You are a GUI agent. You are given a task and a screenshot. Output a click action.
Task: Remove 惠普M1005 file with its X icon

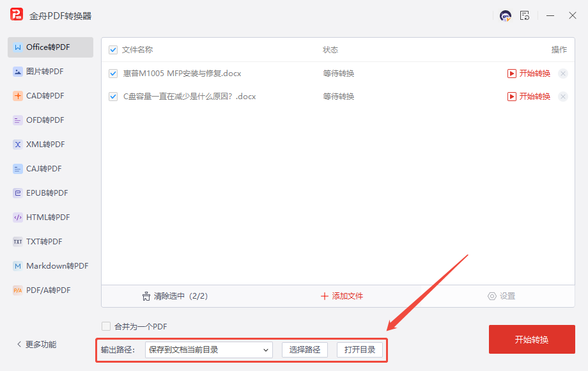563,74
